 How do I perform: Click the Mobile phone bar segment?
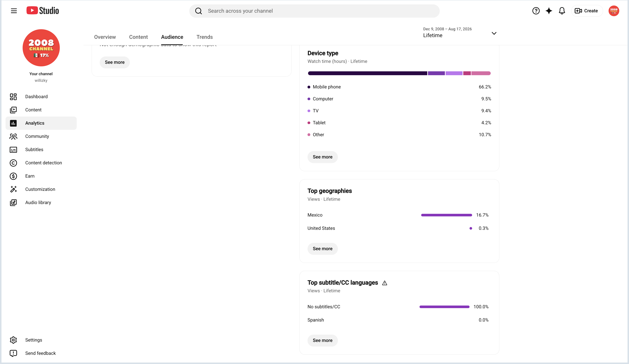pos(367,73)
